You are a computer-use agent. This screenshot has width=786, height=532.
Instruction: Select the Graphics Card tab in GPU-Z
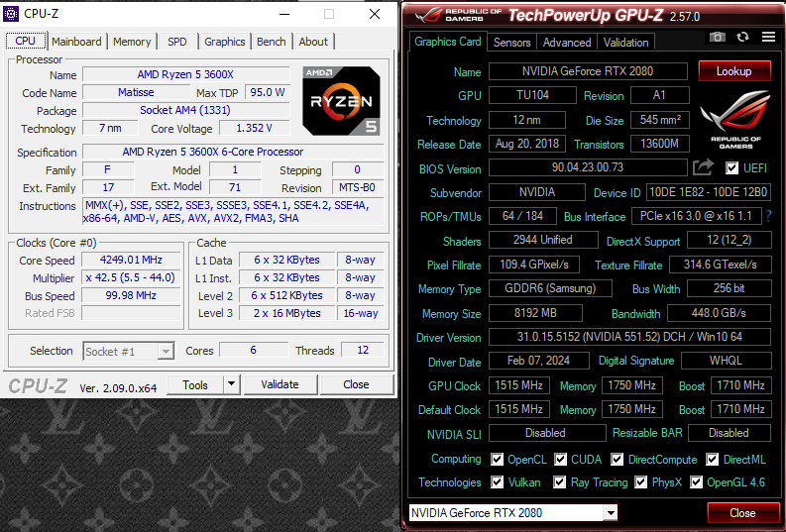click(x=448, y=42)
